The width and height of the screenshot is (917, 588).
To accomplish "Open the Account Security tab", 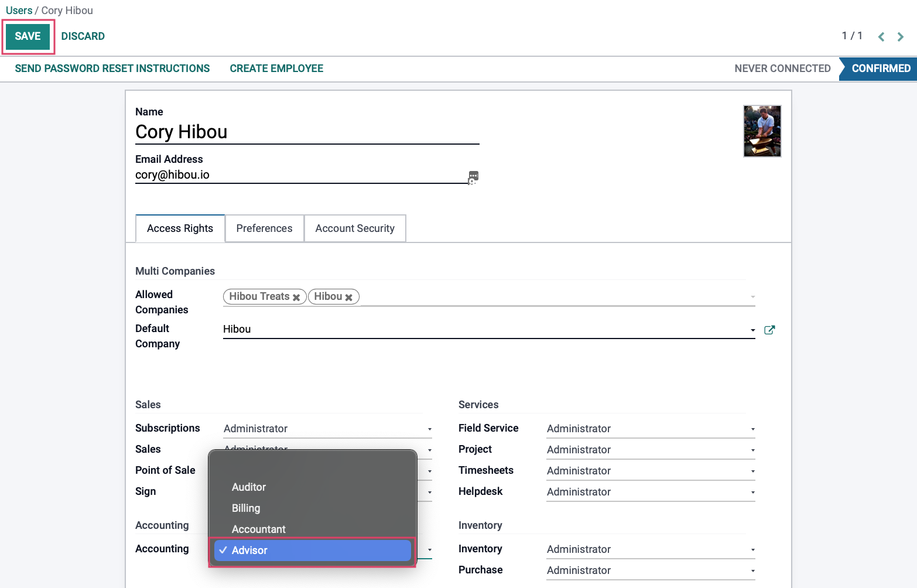I will point(355,228).
